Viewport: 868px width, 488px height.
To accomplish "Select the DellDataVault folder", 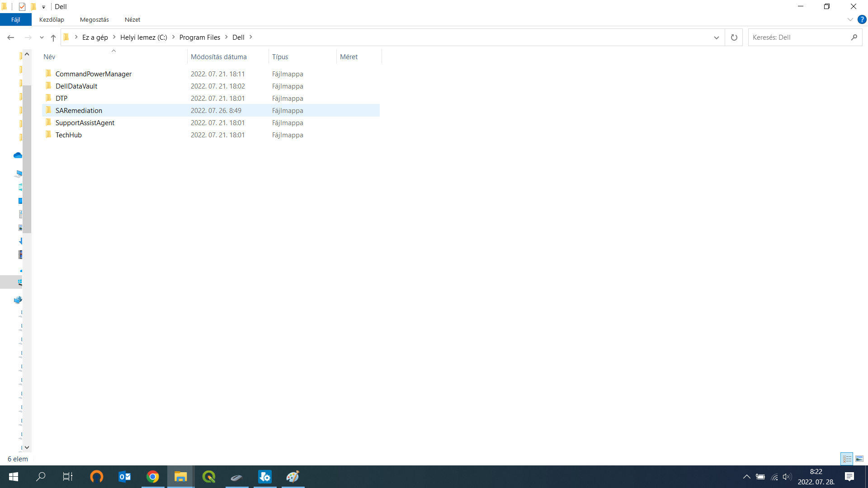I will click(211, 86).
